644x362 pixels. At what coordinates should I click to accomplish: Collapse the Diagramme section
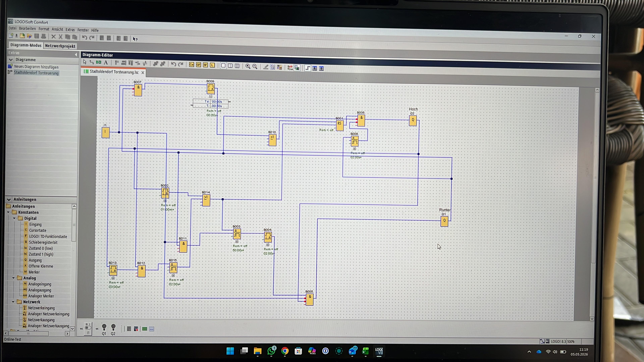[x=11, y=60]
